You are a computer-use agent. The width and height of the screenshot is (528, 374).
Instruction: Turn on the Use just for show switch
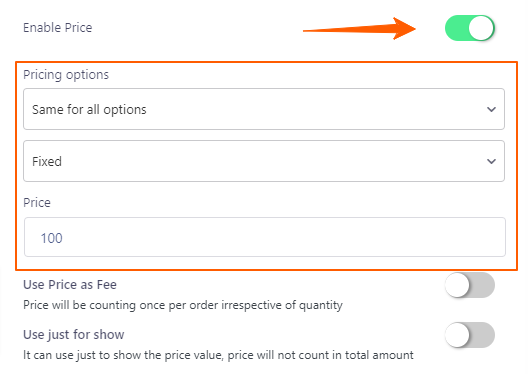(x=470, y=335)
